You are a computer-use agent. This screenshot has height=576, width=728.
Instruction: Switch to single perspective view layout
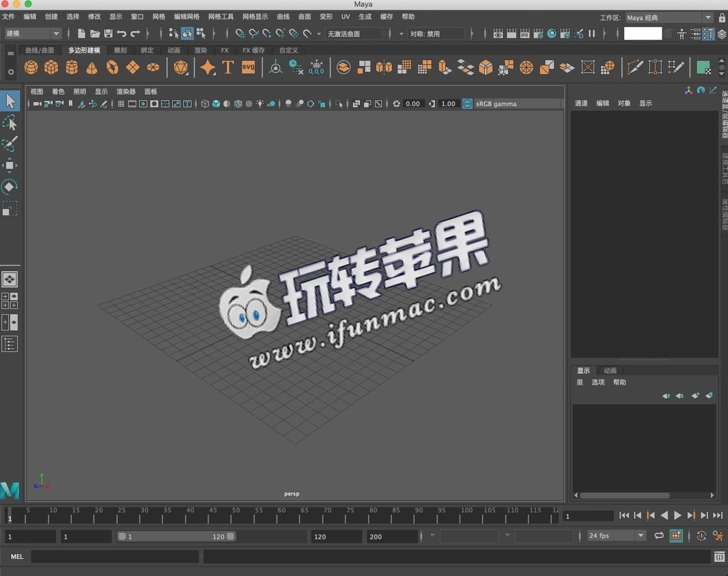pyautogui.click(x=10, y=279)
